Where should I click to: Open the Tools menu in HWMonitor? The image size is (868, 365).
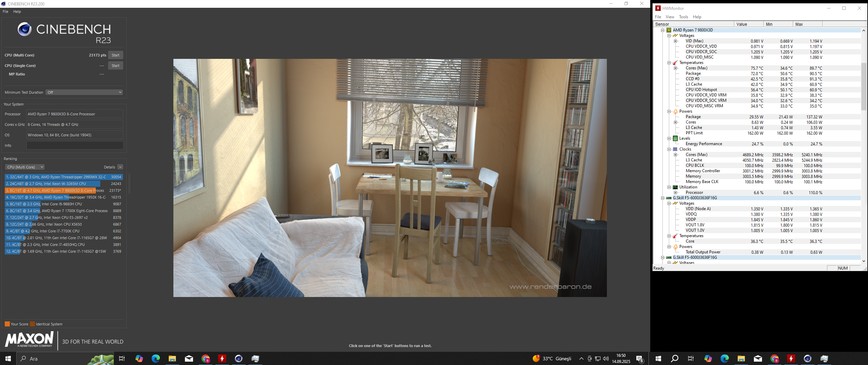point(683,17)
